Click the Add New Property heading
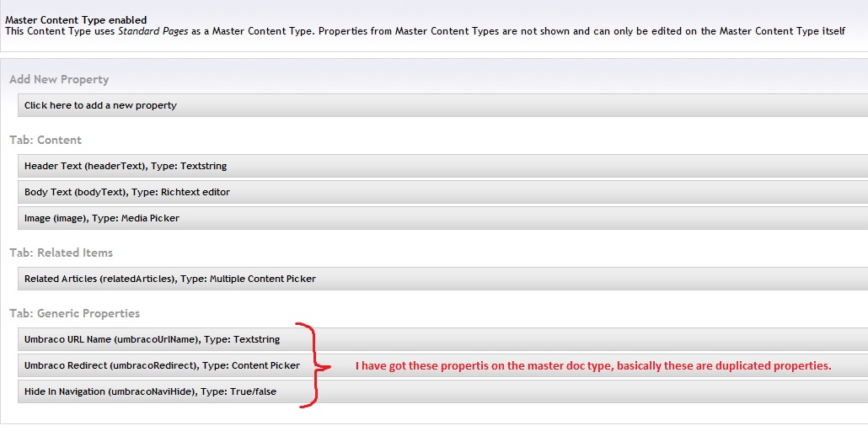Image resolution: width=868 pixels, height=431 pixels. point(59,79)
